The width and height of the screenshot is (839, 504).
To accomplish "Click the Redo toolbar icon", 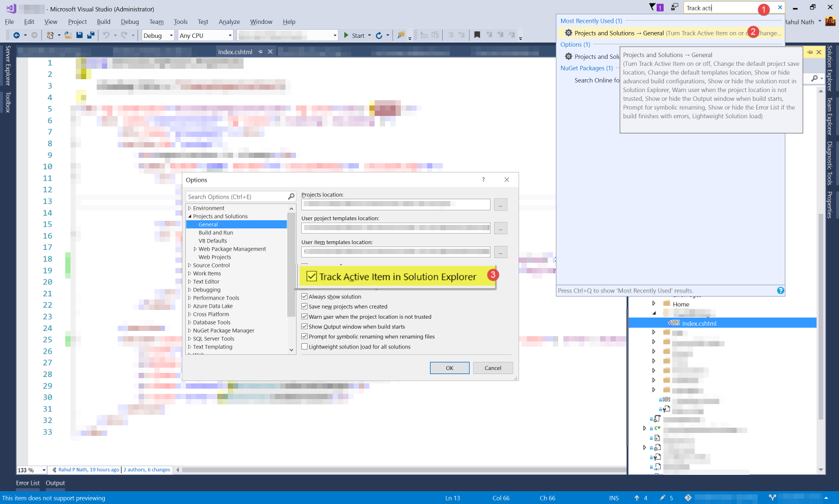I will 125,36.
